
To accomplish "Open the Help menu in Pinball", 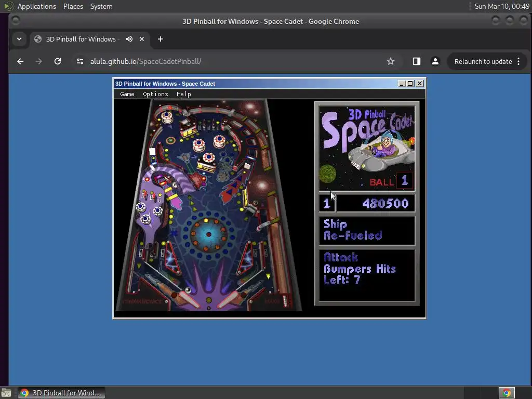I will click(183, 95).
